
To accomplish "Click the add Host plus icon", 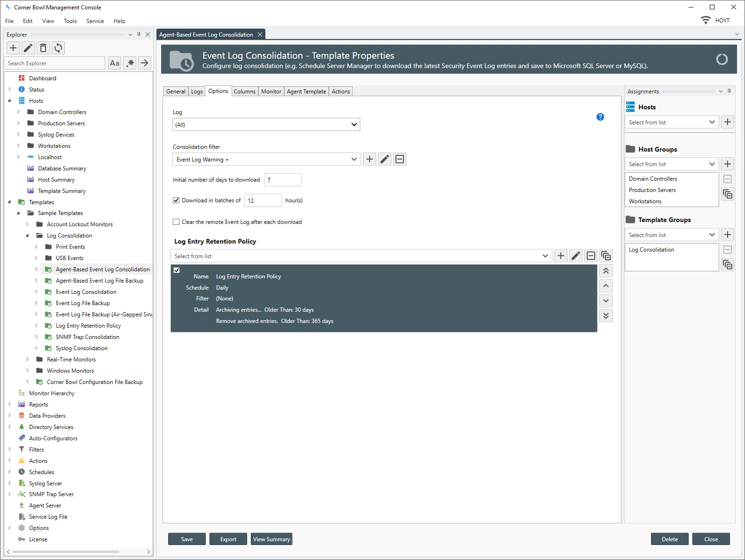I will coord(728,122).
